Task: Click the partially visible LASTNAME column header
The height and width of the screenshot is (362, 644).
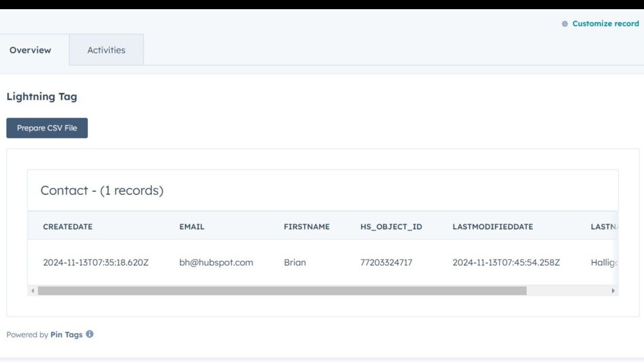Action: 604,227
